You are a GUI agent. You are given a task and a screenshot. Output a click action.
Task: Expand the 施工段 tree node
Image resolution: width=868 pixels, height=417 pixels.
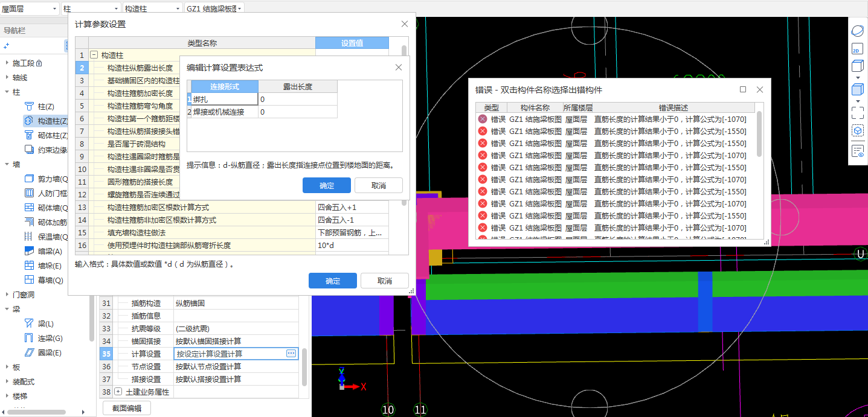7,63
